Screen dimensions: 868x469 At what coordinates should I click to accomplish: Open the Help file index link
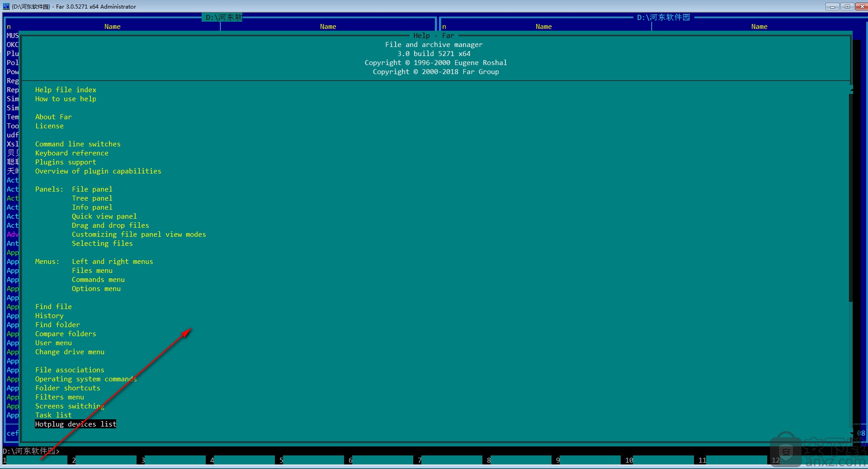pos(66,90)
